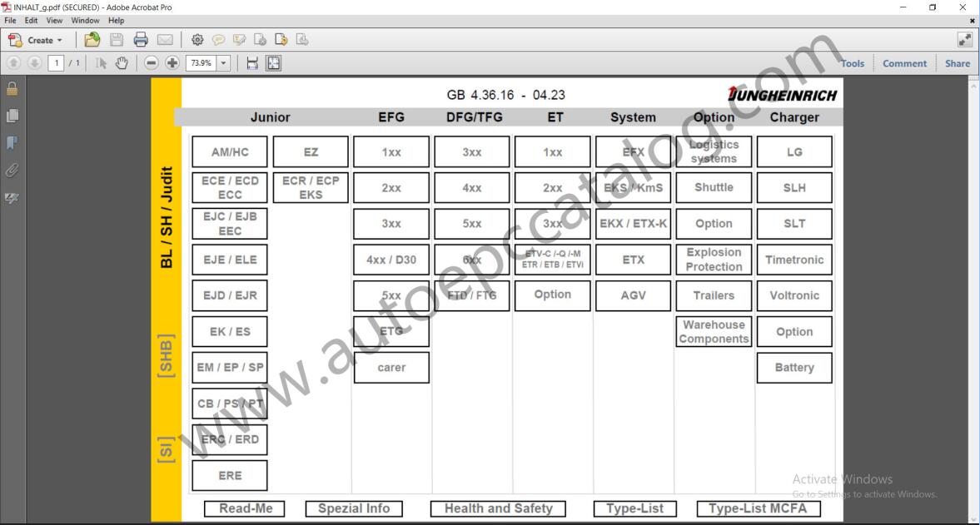Image resolution: width=980 pixels, height=525 pixels.
Task: Open the Tools pane
Action: click(x=853, y=64)
